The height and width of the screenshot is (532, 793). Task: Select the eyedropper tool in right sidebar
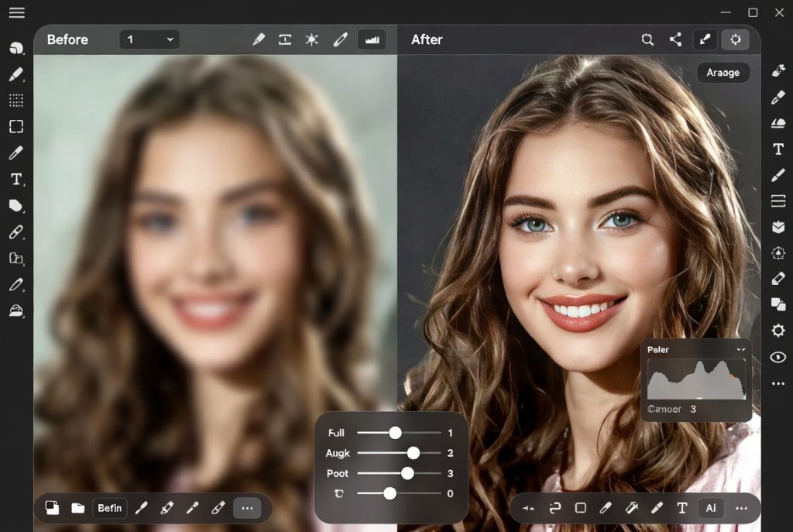(778, 97)
